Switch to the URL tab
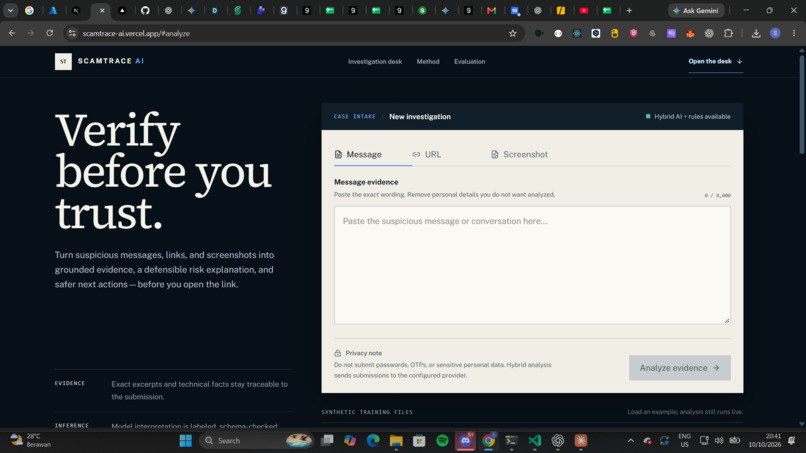 coord(427,154)
